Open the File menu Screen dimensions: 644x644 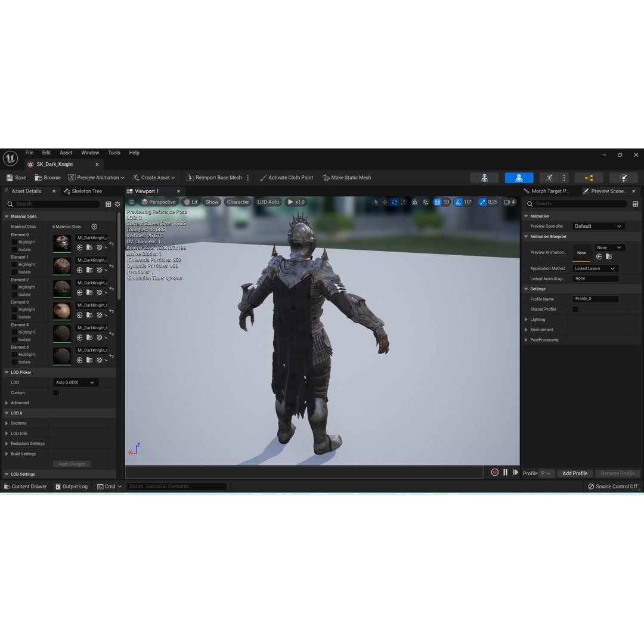tap(29, 153)
